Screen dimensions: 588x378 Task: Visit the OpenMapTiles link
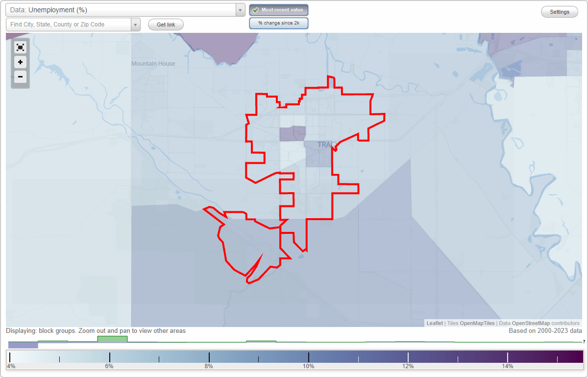pyautogui.click(x=477, y=323)
